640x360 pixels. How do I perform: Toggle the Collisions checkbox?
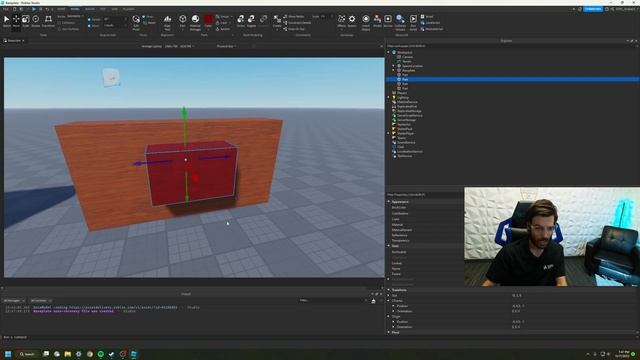[x=60, y=23]
